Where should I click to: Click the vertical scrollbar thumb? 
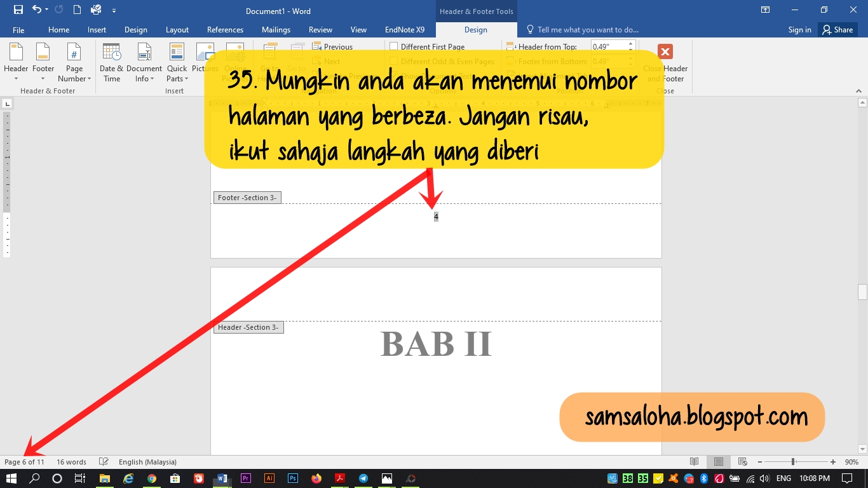pos(862,292)
